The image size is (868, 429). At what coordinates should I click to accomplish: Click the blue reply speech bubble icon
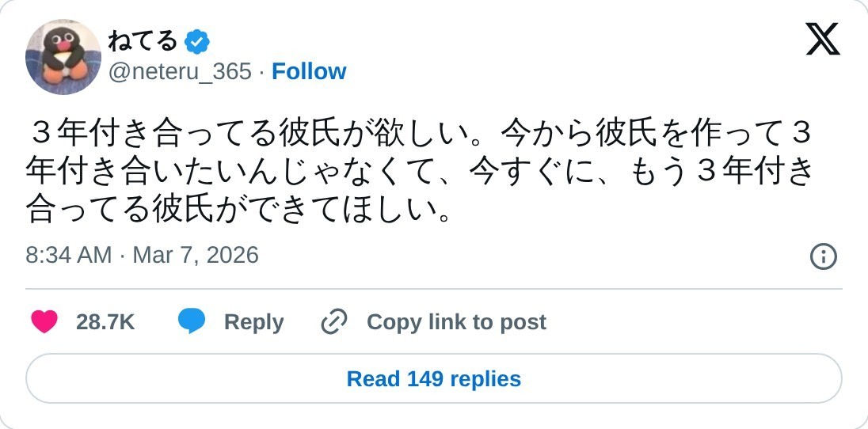pyautogui.click(x=192, y=322)
